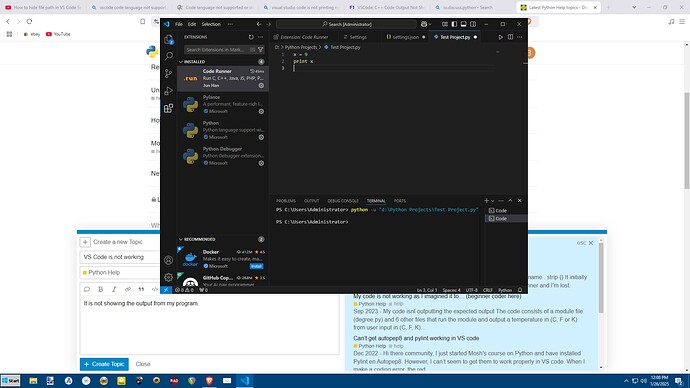Install the Docker extension

tap(256, 266)
